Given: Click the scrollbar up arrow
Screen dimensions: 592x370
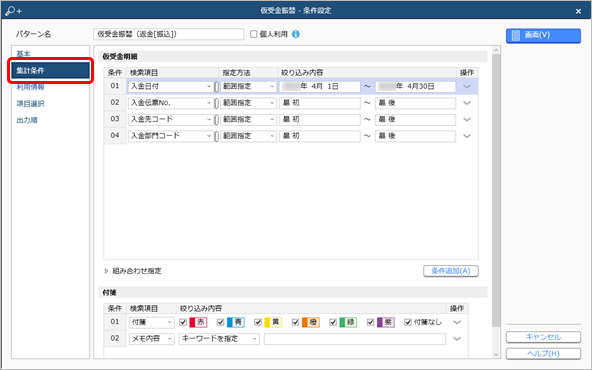Looking at the screenshot, I should click(x=496, y=50).
